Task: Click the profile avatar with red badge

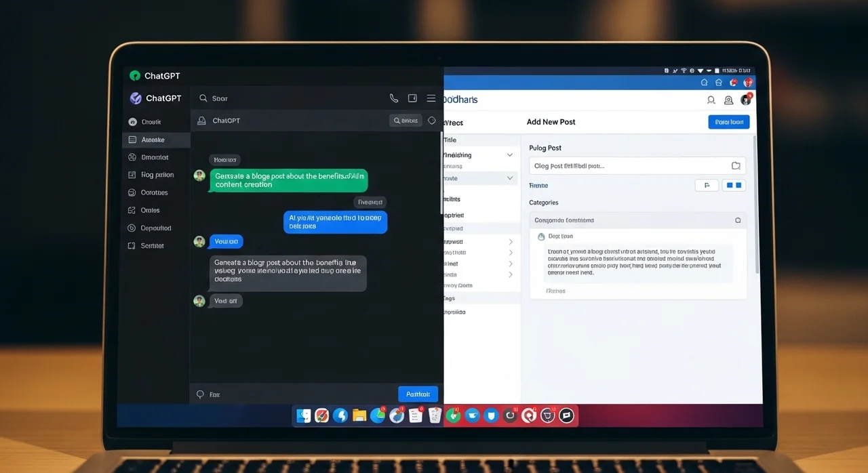Action: pyautogui.click(x=747, y=99)
